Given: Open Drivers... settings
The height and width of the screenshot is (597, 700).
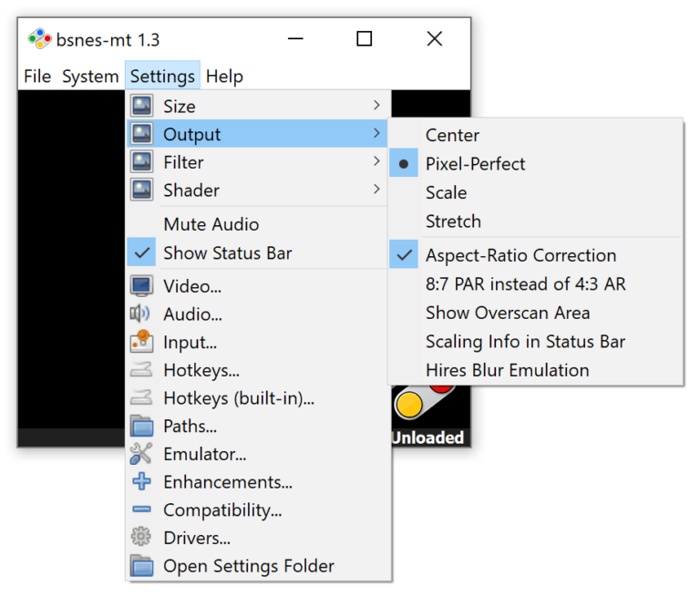Looking at the screenshot, I should coord(257,538).
